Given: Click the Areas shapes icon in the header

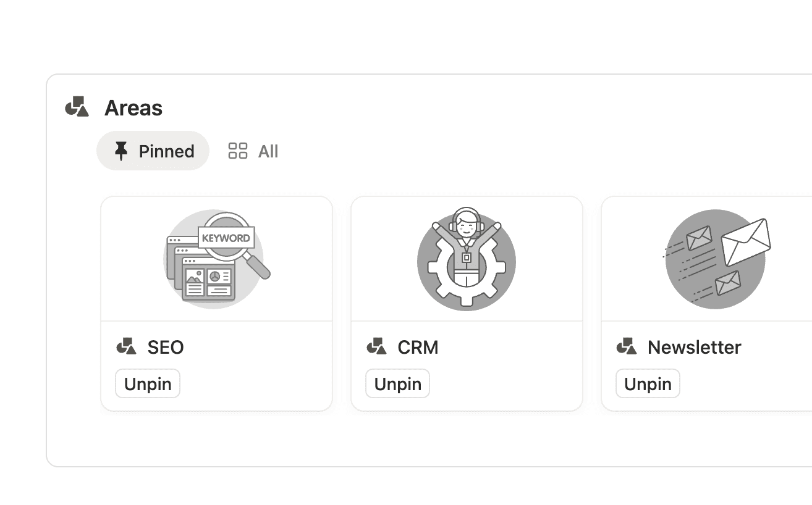Looking at the screenshot, I should click(77, 107).
